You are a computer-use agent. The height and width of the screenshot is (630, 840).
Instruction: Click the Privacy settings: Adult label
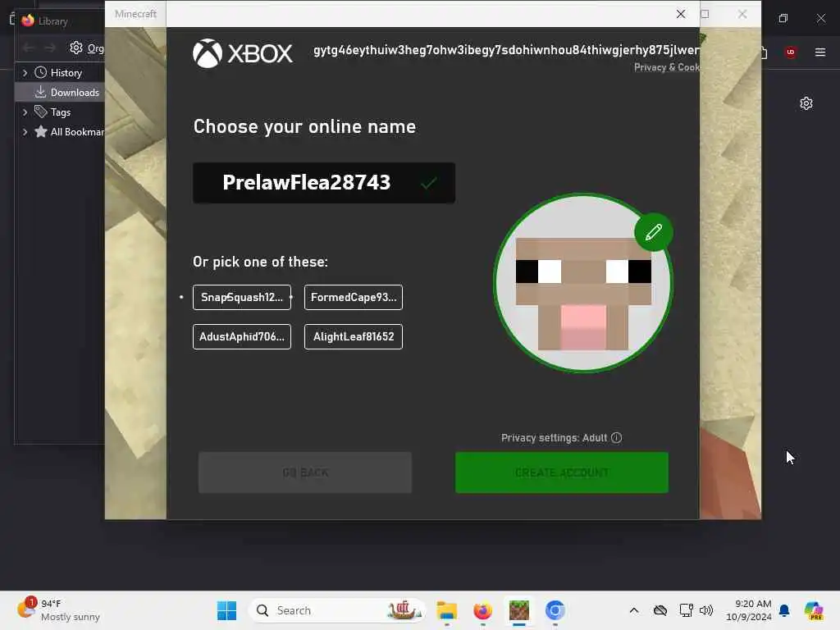(554, 438)
